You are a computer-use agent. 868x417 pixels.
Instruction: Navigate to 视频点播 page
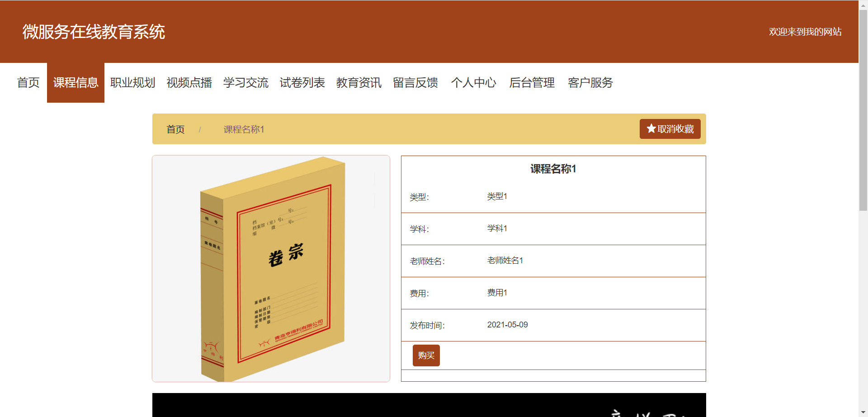point(189,83)
